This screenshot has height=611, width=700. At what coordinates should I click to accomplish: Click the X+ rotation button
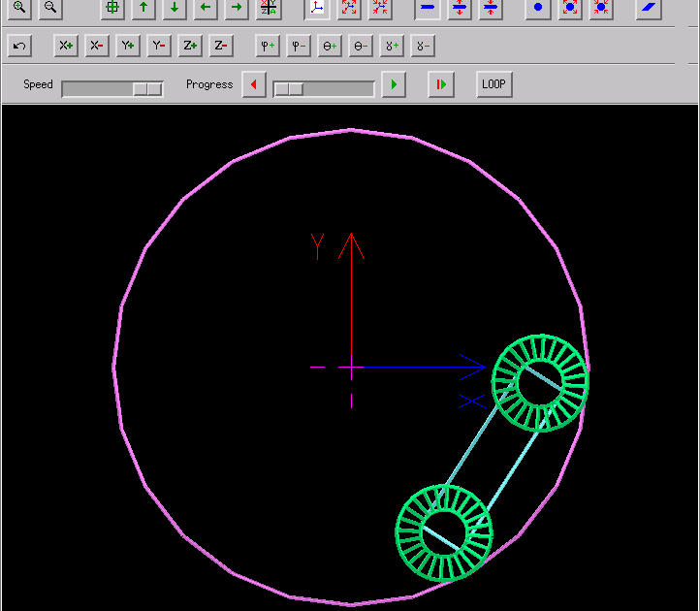(x=66, y=46)
